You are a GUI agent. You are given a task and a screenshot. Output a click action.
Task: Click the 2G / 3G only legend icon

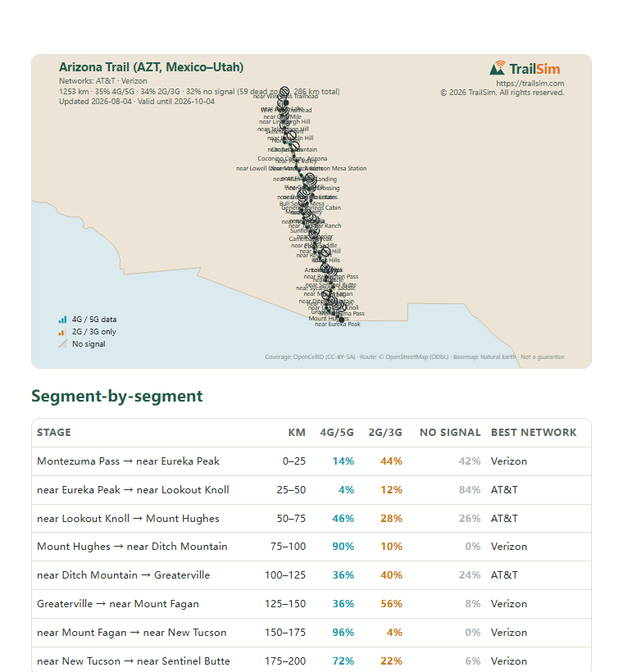pos(62,332)
